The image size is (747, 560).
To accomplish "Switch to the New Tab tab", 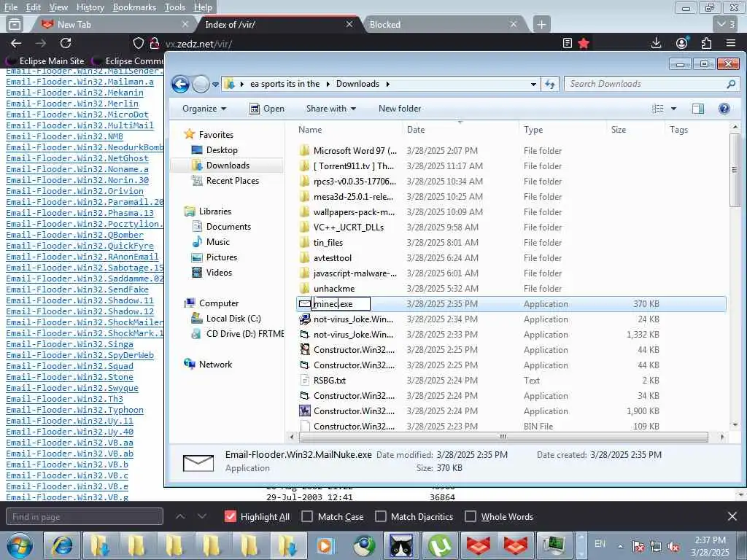I will click(x=113, y=24).
